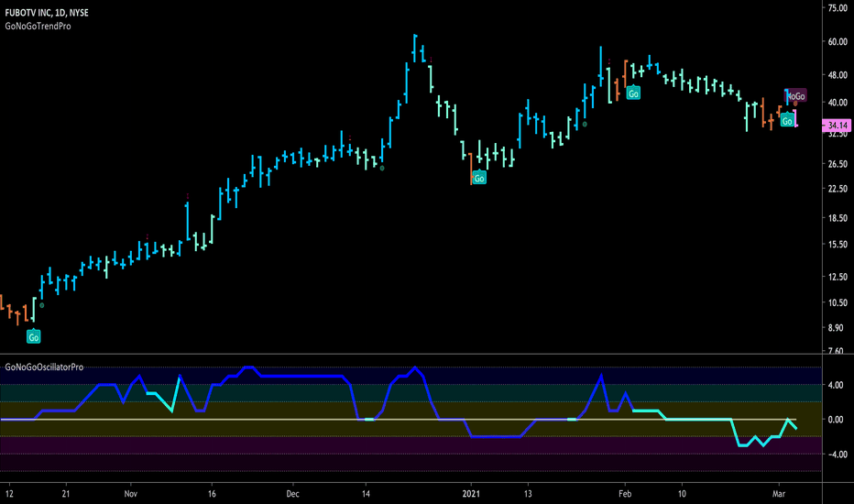
Task: Click the Go signal label near Feb
Action: [633, 93]
